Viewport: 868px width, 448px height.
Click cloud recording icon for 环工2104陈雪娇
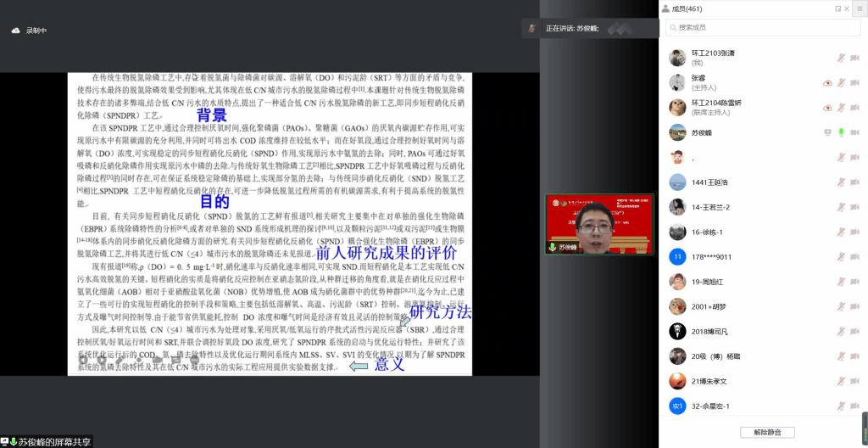tap(827, 108)
